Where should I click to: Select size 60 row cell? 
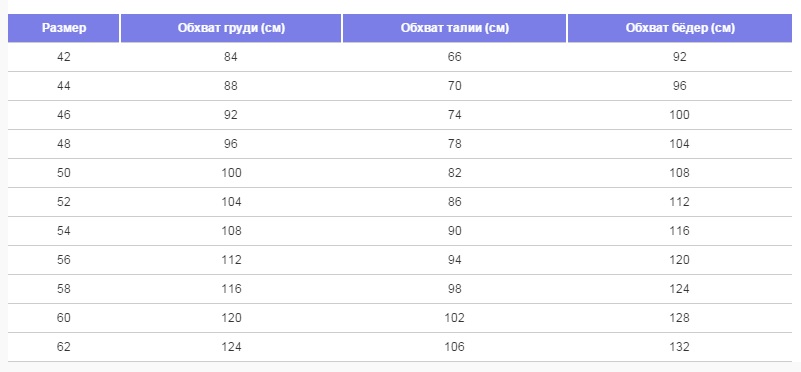(x=64, y=318)
